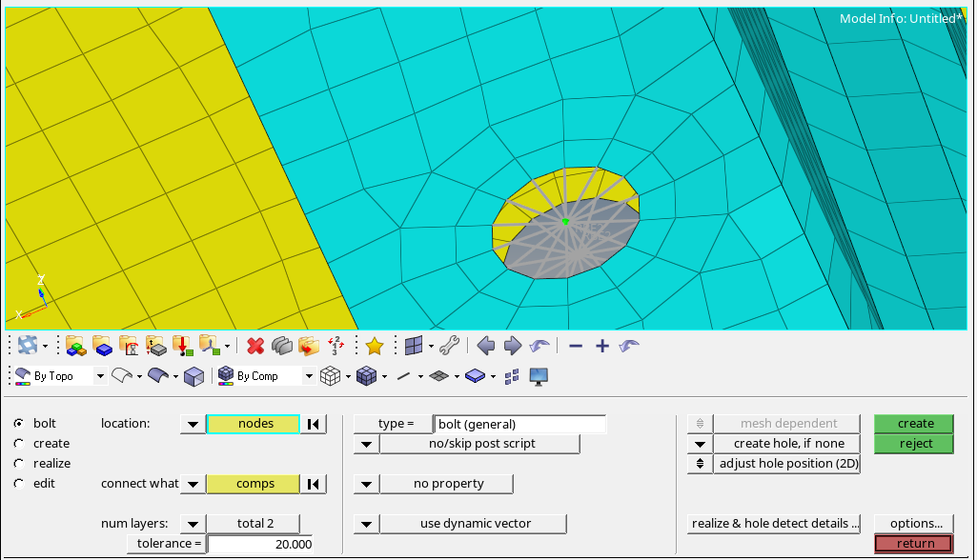Select the realize radio button

16,463
